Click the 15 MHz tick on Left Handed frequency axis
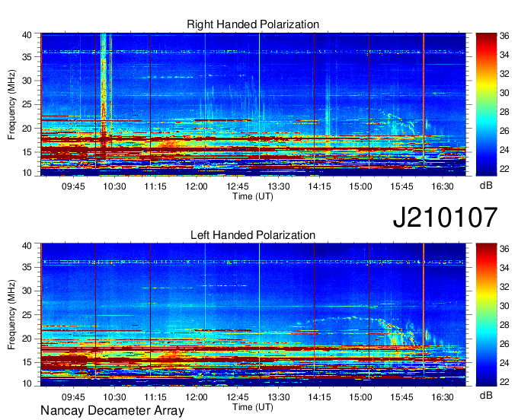Viewport: 518px width, 420px height. [27, 363]
